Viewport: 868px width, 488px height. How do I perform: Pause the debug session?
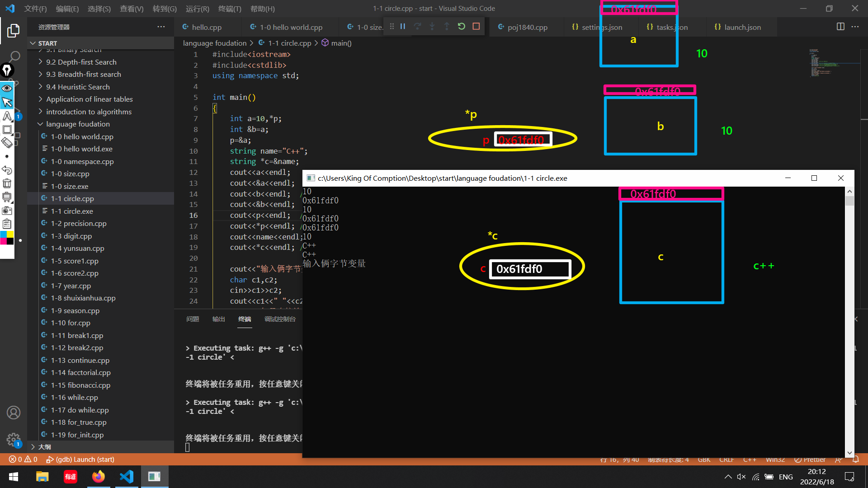(x=402, y=26)
